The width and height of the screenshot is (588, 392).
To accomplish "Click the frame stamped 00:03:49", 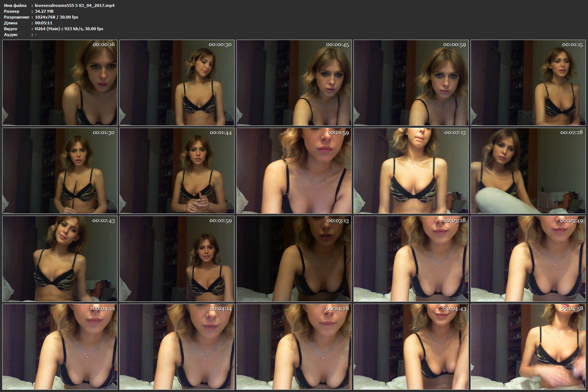I will pyautogui.click(x=528, y=259).
